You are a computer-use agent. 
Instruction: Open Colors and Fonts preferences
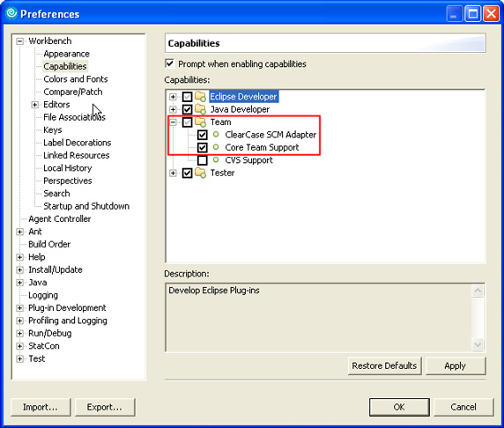pyautogui.click(x=76, y=79)
